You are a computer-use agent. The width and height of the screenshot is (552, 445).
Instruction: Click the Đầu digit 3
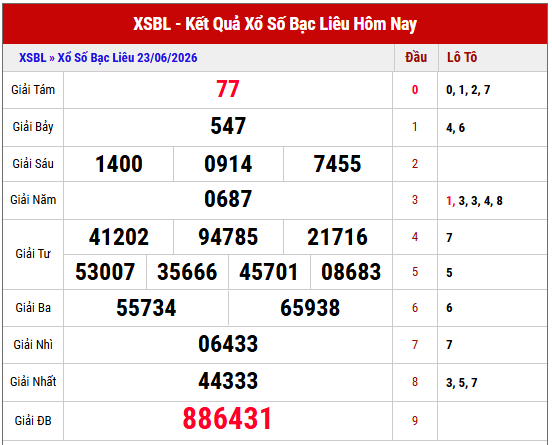click(x=415, y=200)
